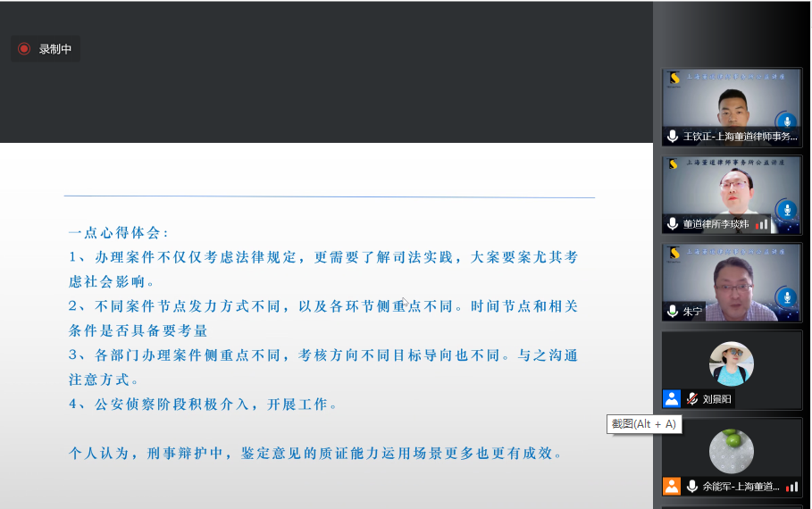Click network signal bars next to 李琰炜
Screen dimensions: 812x509
coord(761,224)
